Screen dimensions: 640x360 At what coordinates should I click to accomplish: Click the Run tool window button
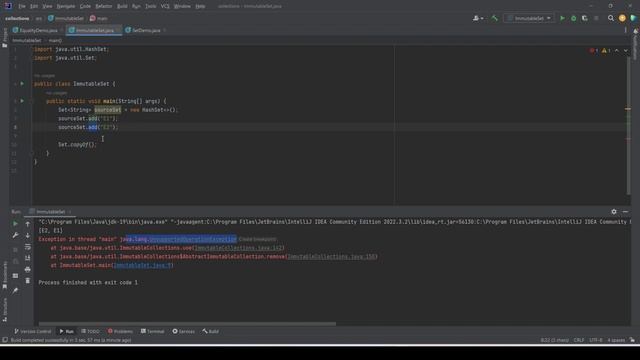pyautogui.click(x=67, y=331)
